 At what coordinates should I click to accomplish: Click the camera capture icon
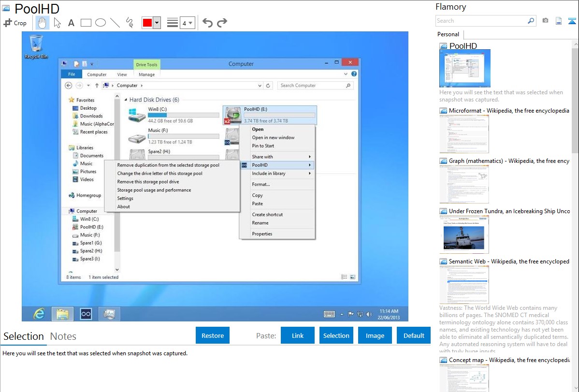point(545,21)
